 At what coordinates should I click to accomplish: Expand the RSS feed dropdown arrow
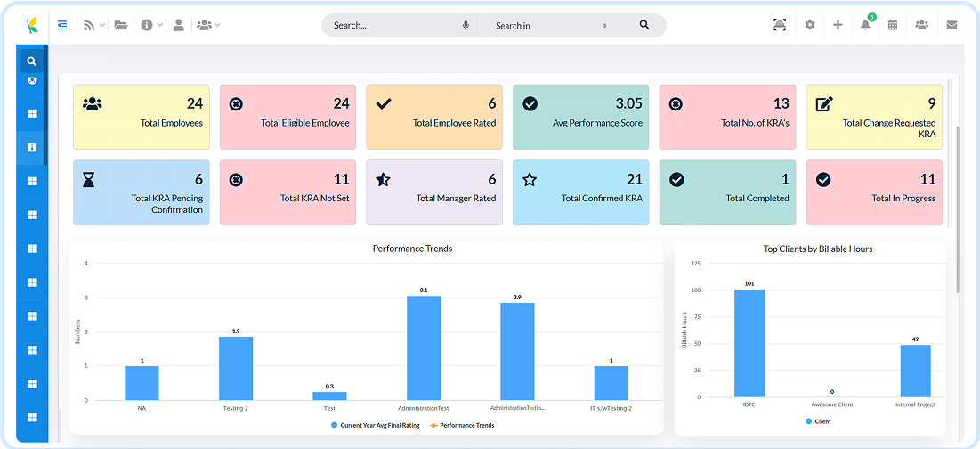102,26
